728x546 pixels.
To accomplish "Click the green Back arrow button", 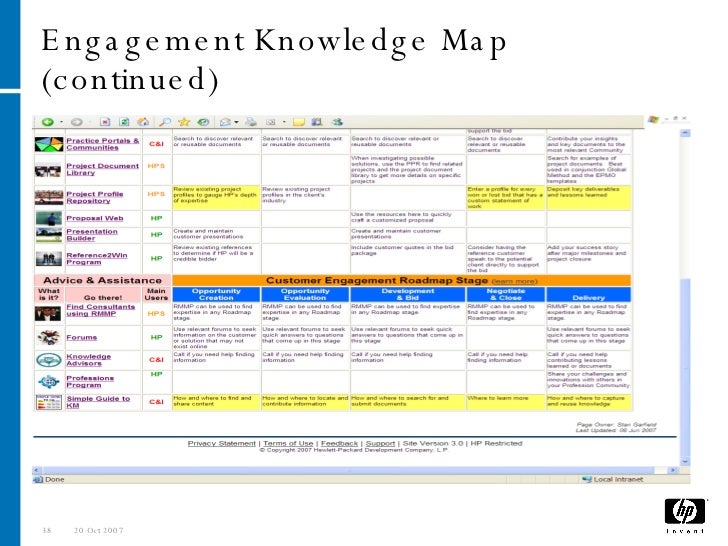I will [47, 122].
